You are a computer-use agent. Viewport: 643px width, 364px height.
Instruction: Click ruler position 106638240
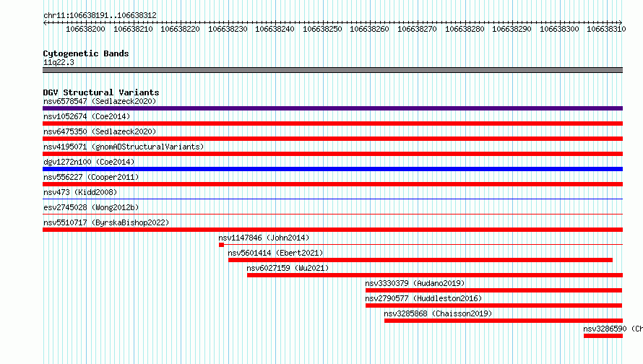tap(275, 29)
